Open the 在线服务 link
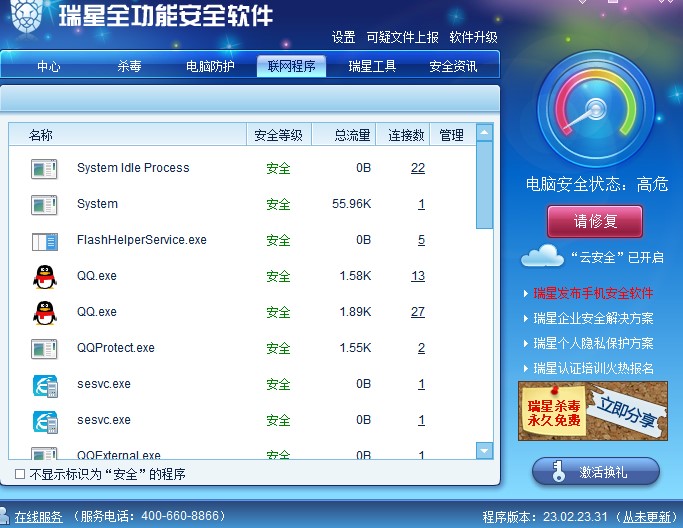Image resolution: width=683 pixels, height=528 pixels. pos(38,517)
